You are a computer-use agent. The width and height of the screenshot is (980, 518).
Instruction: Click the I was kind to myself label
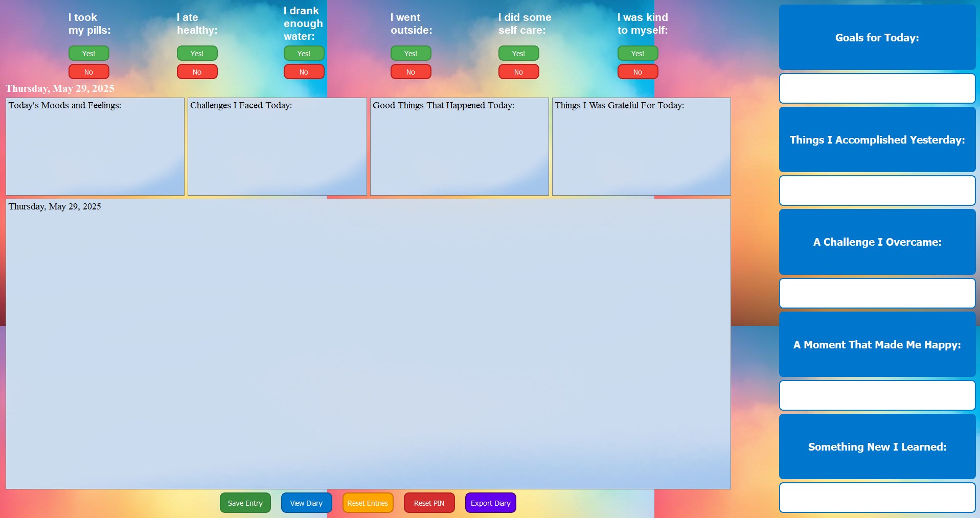[x=643, y=23]
